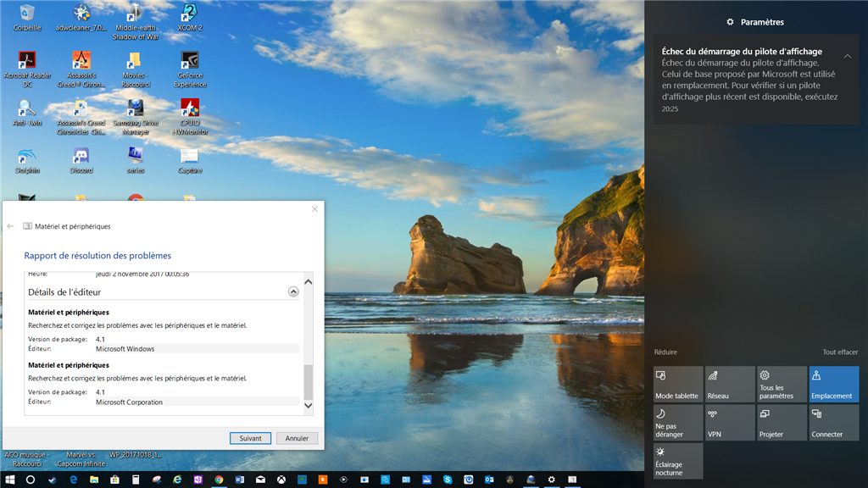Toggle the VPN quick action tile
Screen dimensions: 868x488
pyautogui.click(x=730, y=423)
